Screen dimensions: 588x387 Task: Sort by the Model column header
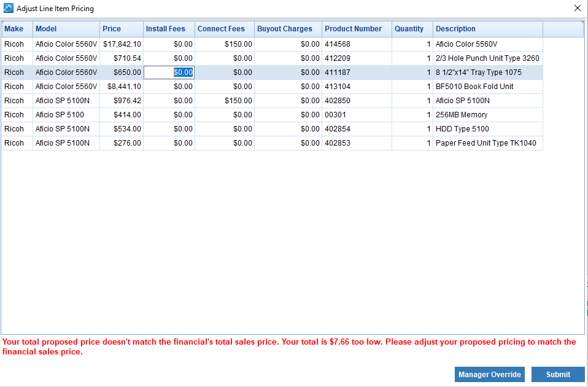tap(66, 29)
